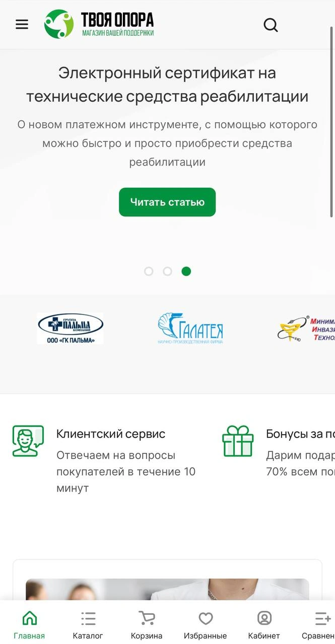
Task: Click the Галатея partner logo
Action: click(190, 329)
